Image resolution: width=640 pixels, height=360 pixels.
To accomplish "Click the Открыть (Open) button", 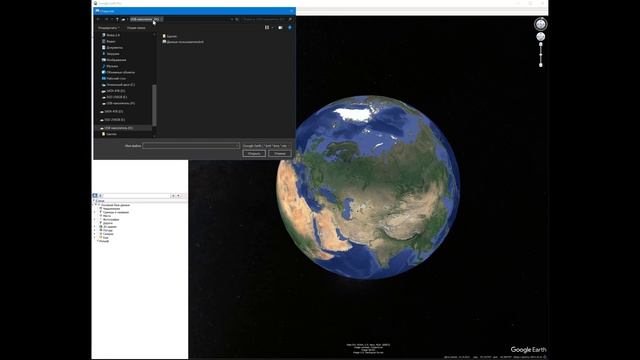I will [x=254, y=153].
